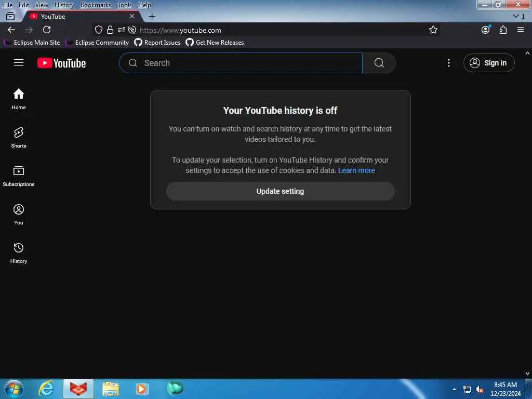Open the browser application menu
Viewport: 532px width, 399px height.
pyautogui.click(x=521, y=30)
